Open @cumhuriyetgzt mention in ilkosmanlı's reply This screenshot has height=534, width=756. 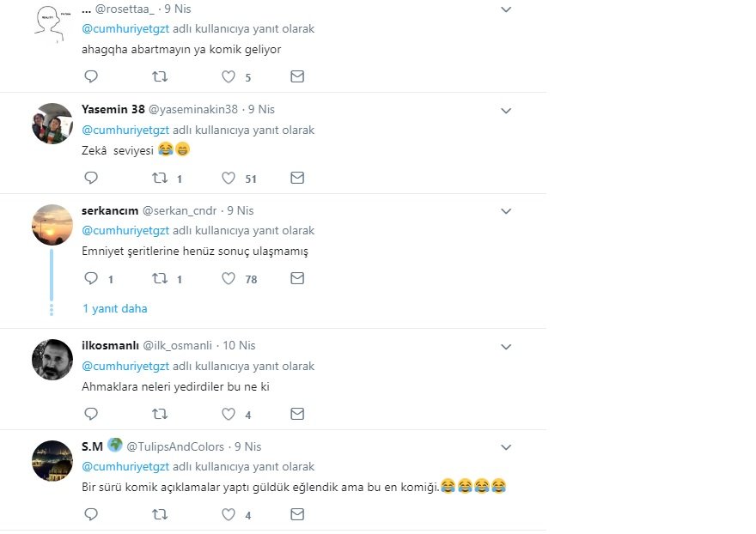click(125, 366)
